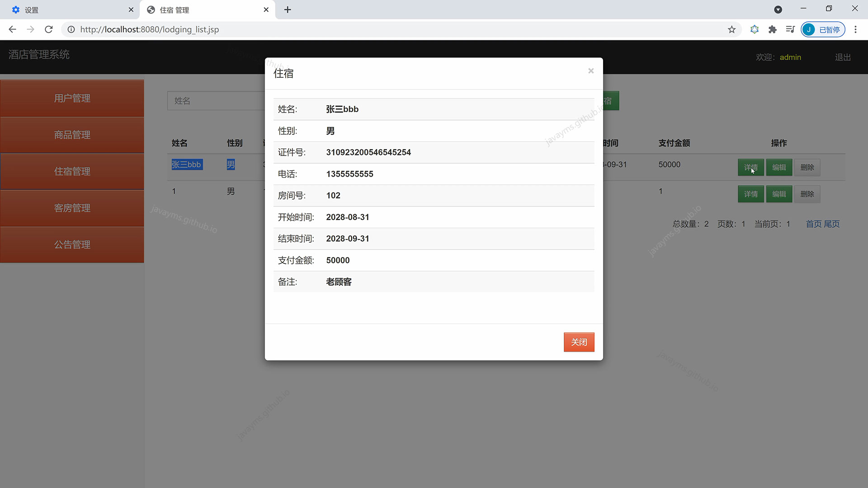Open the 公告管理 sidebar section
The height and width of the screenshot is (488, 868).
tap(72, 244)
